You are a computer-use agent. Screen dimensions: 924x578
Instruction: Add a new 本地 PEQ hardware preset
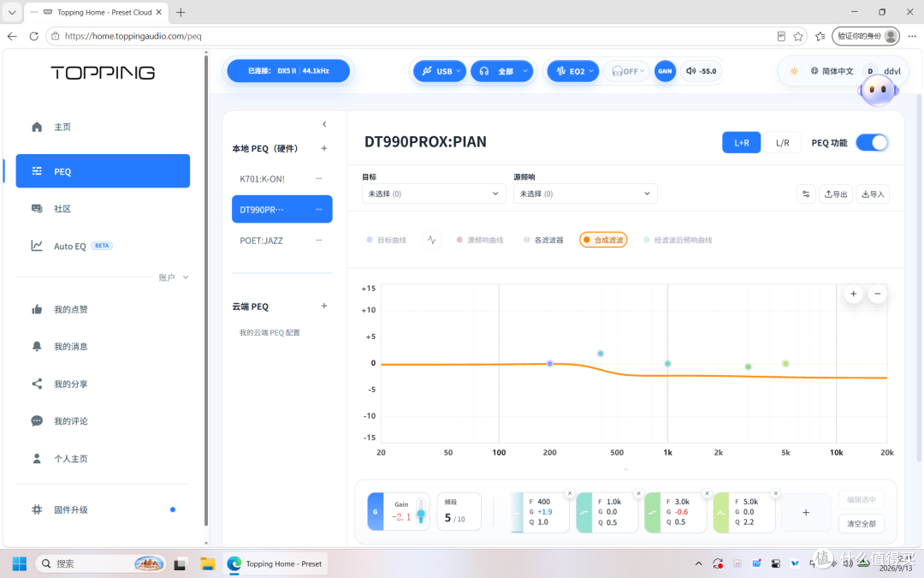pos(324,149)
